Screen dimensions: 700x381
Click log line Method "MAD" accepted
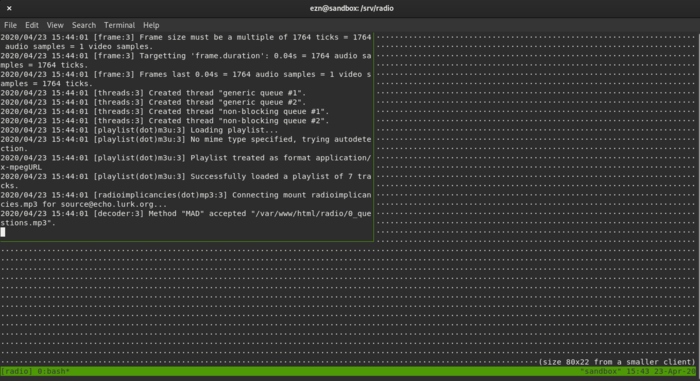[186, 214]
